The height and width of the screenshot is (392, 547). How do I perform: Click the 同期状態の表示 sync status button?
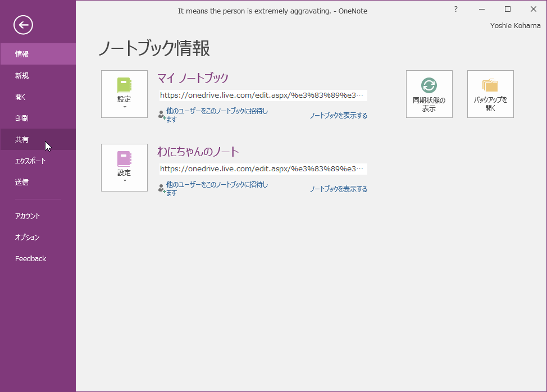(x=429, y=94)
